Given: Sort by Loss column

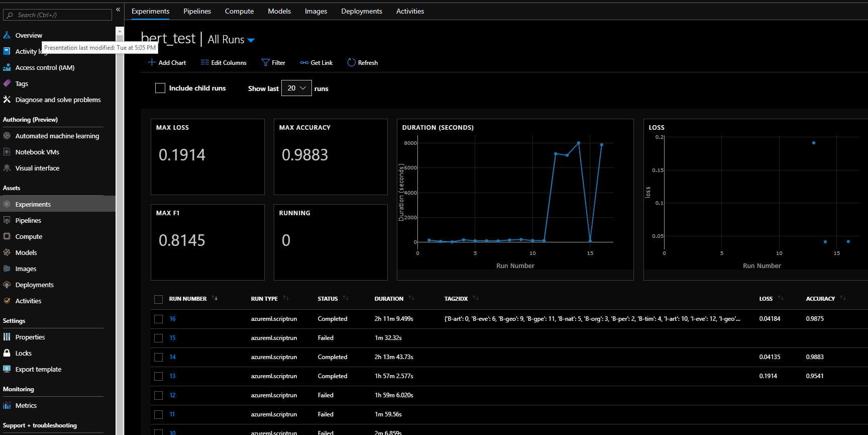Looking at the screenshot, I should click(781, 298).
